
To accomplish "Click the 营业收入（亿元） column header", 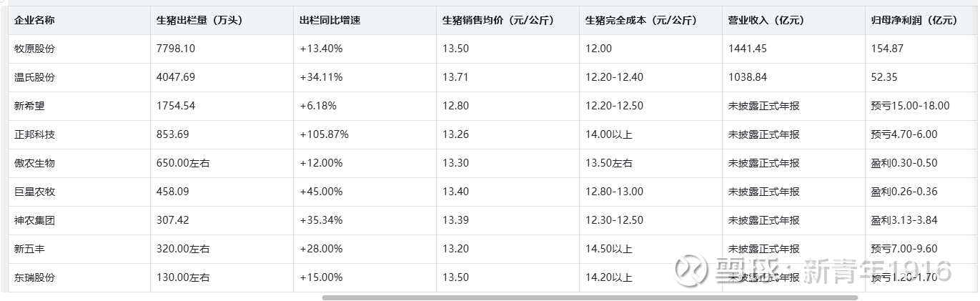I will click(x=766, y=20).
